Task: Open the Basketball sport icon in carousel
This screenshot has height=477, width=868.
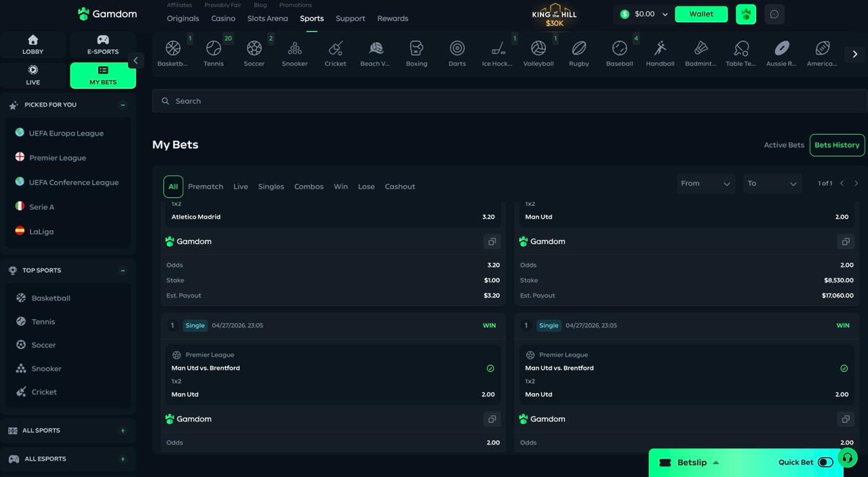Action: [x=173, y=49]
